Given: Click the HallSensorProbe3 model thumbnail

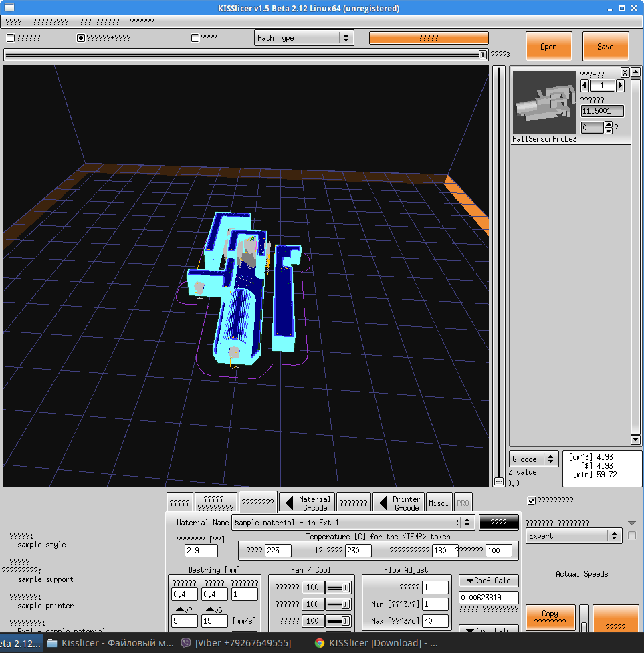Looking at the screenshot, I should point(544,102).
